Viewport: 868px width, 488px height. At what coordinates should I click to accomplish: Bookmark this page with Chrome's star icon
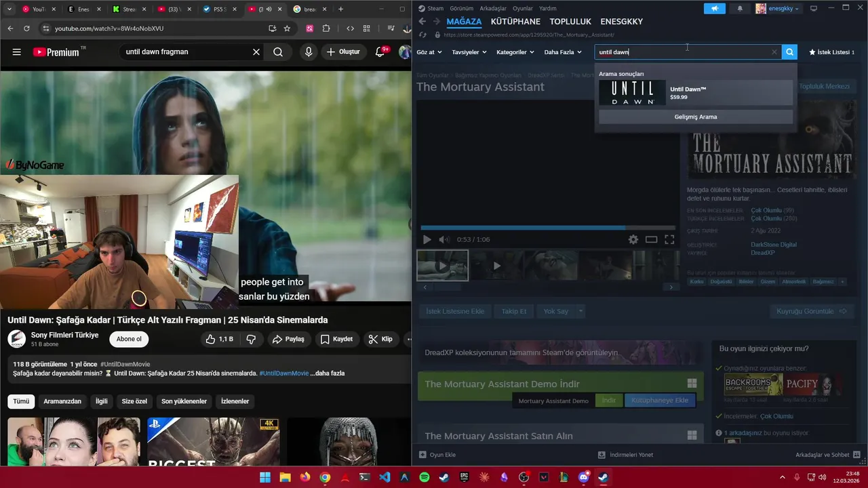[x=287, y=28]
